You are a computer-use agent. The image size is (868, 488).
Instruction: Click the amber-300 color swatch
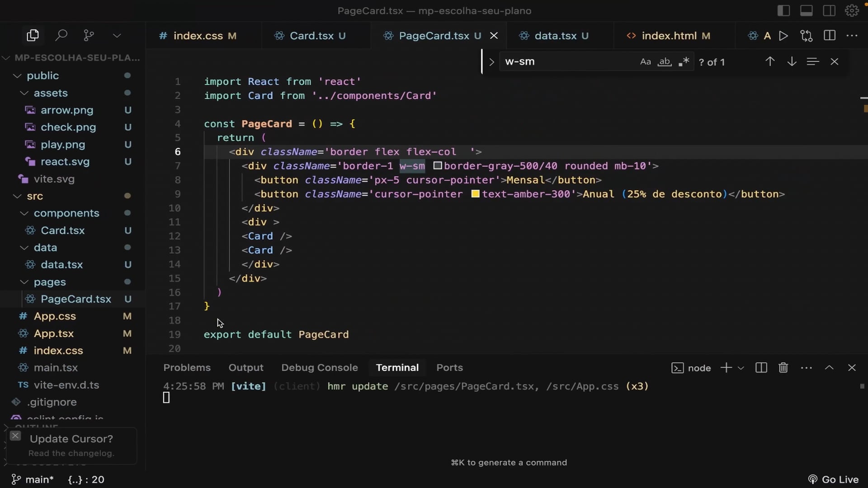(475, 194)
